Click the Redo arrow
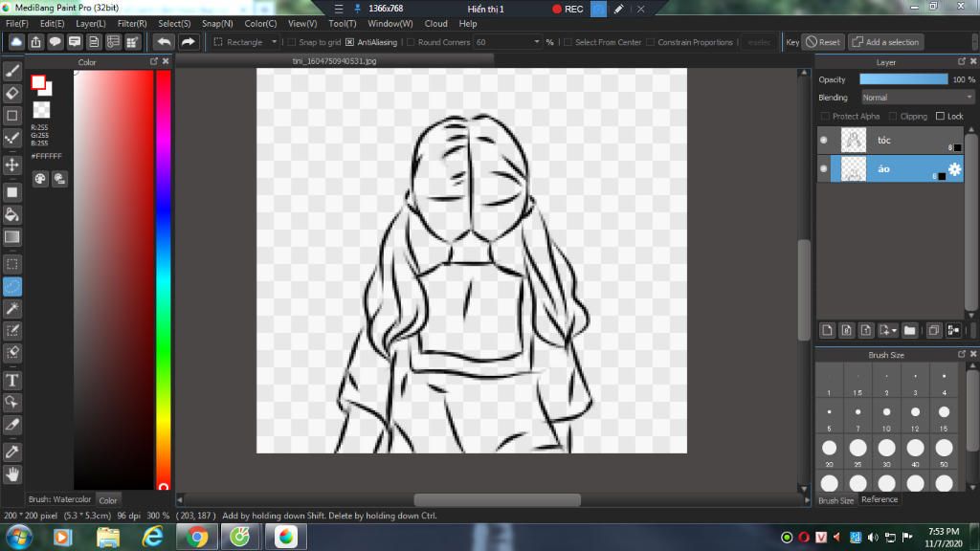Image resolution: width=980 pixels, height=551 pixels. click(188, 42)
